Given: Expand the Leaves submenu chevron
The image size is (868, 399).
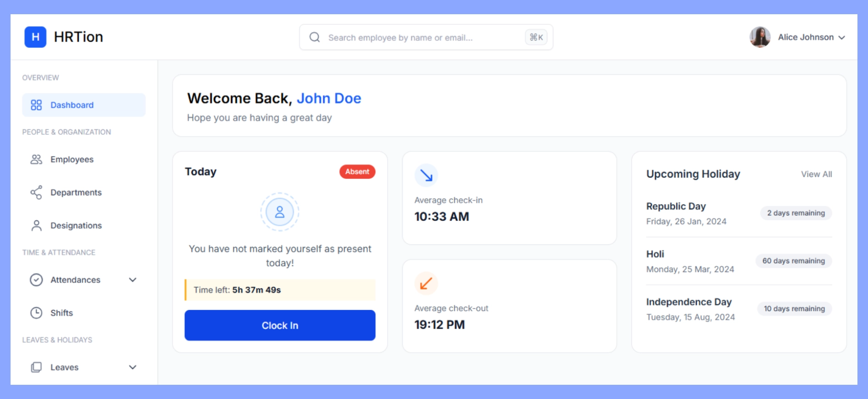Looking at the screenshot, I should [x=133, y=367].
